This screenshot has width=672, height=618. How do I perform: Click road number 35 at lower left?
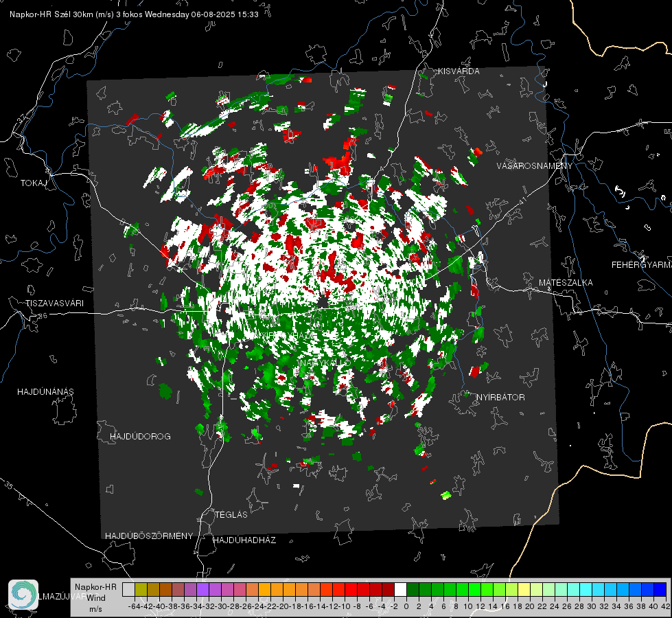(9, 485)
